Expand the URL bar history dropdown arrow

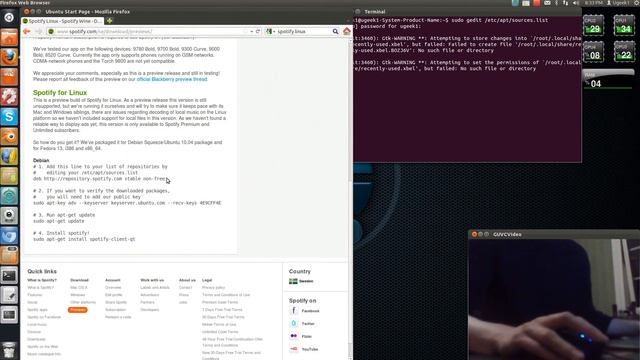[251, 31]
